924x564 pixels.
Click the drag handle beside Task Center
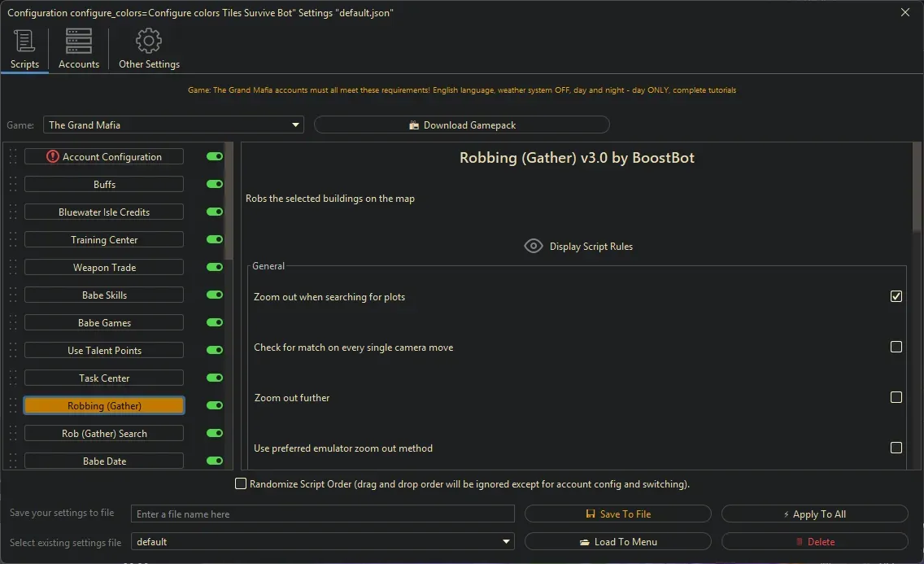coord(12,378)
